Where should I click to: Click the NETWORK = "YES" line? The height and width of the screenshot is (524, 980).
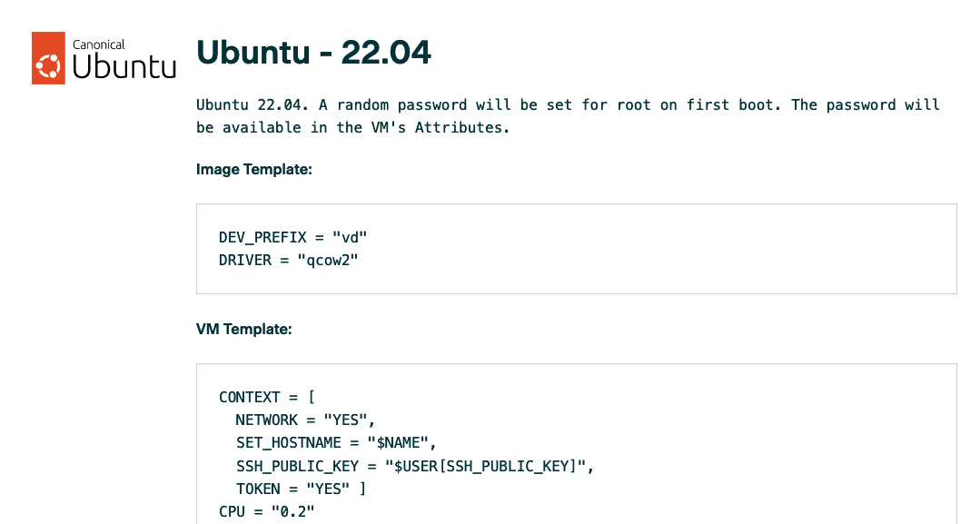coord(305,420)
